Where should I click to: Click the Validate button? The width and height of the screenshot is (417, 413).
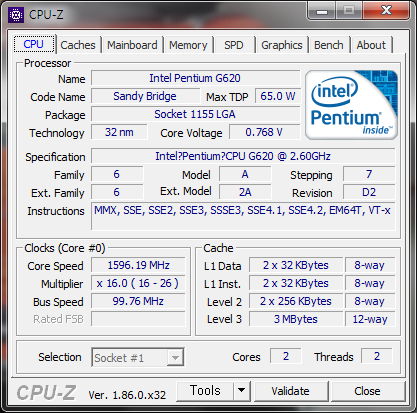pyautogui.click(x=290, y=391)
